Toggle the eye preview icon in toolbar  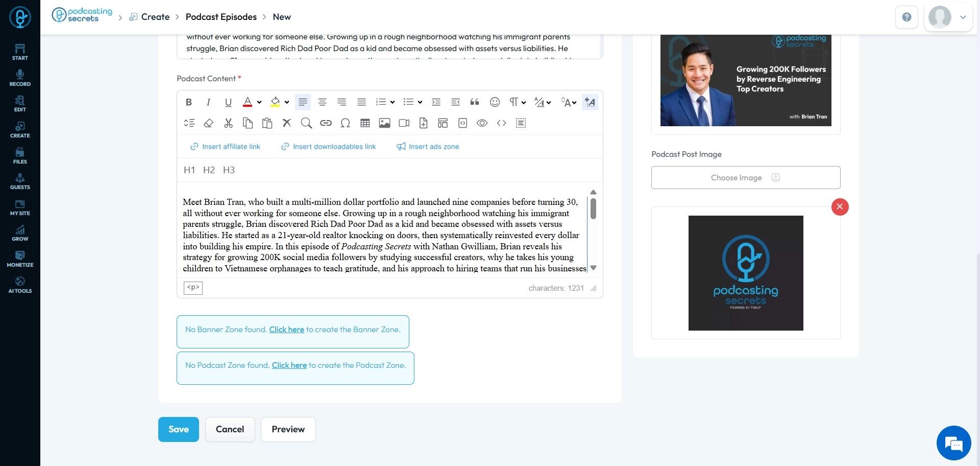pos(482,123)
